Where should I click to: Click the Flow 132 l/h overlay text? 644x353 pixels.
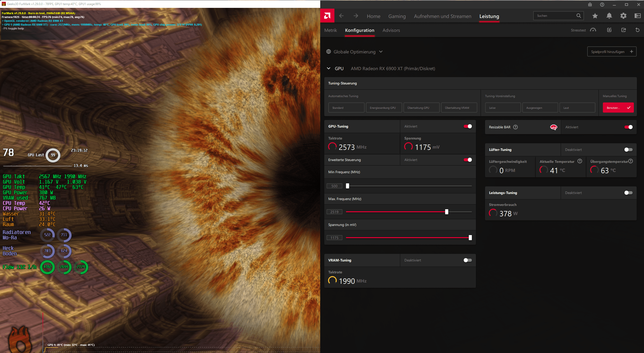(x=20, y=267)
